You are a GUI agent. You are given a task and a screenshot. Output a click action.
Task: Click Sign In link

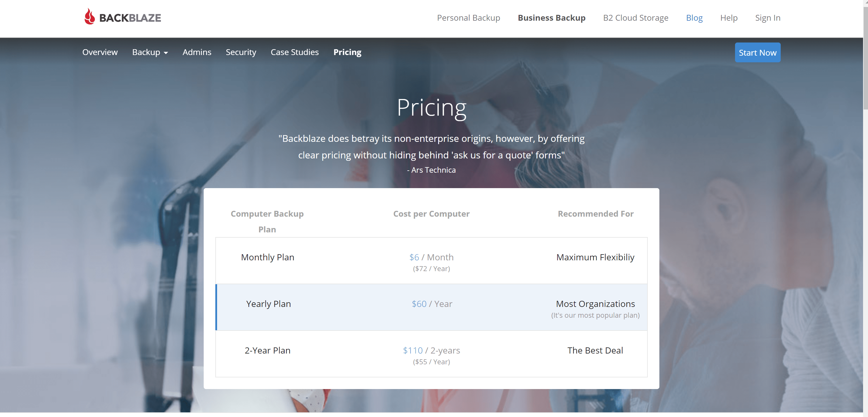coord(768,17)
